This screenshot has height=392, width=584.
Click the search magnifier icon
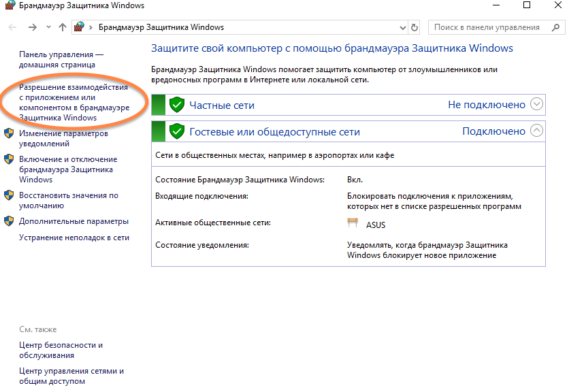(555, 27)
